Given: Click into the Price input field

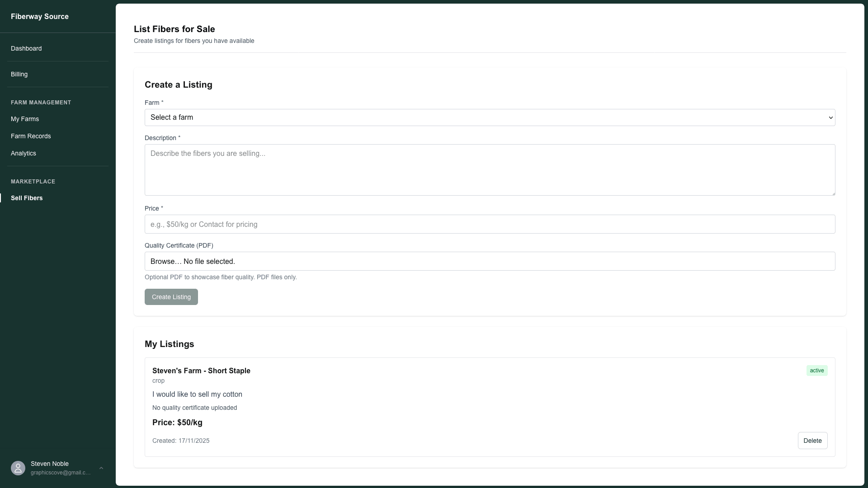Looking at the screenshot, I should pos(490,224).
